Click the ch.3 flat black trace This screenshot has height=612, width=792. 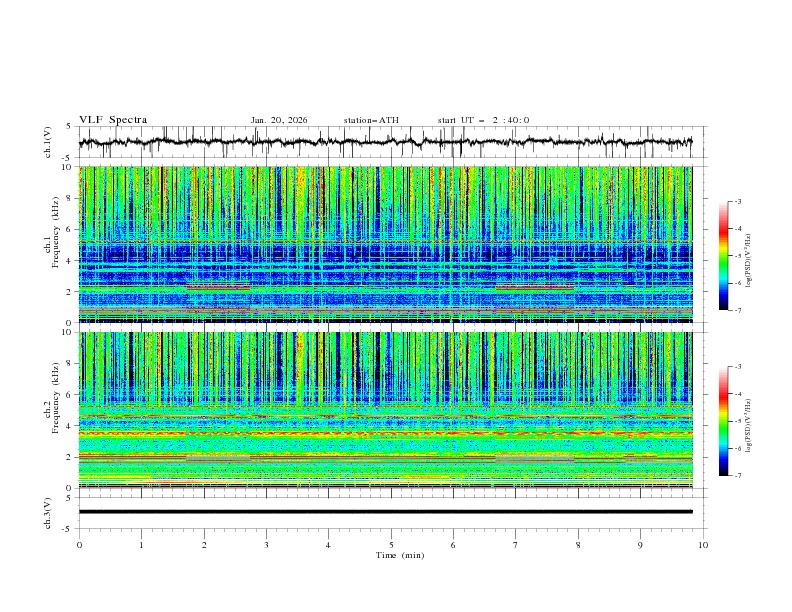(385, 512)
